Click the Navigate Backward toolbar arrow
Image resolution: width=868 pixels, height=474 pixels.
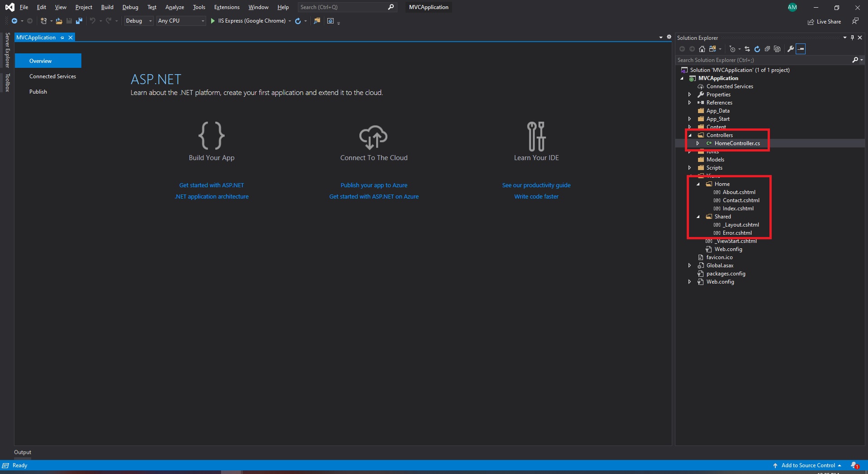coord(14,21)
